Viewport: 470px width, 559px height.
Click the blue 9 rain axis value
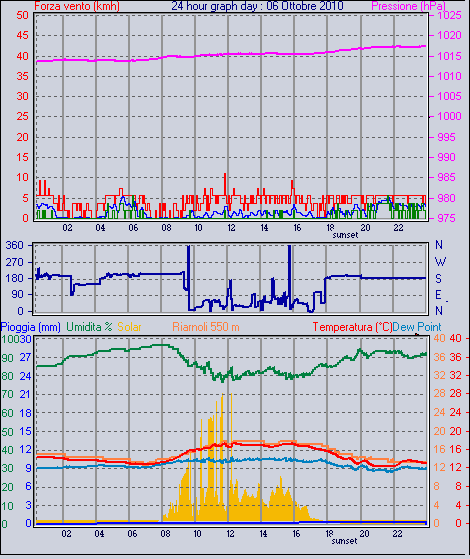tap(28, 468)
